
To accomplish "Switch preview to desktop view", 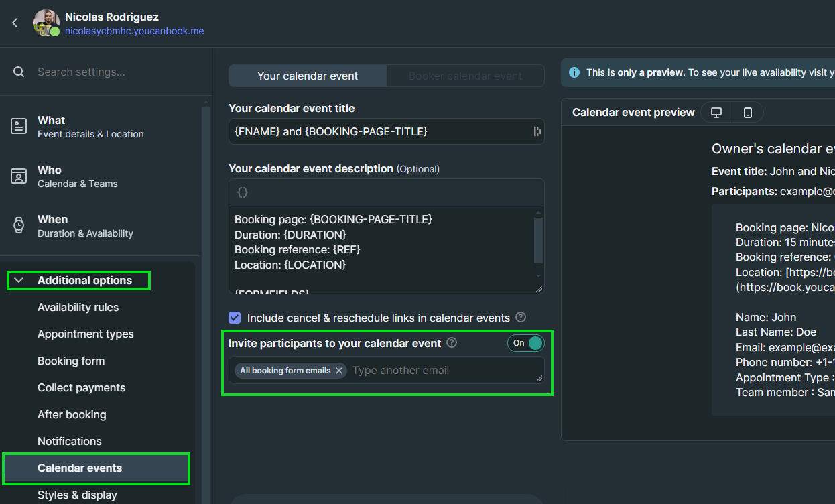I will [x=716, y=113].
